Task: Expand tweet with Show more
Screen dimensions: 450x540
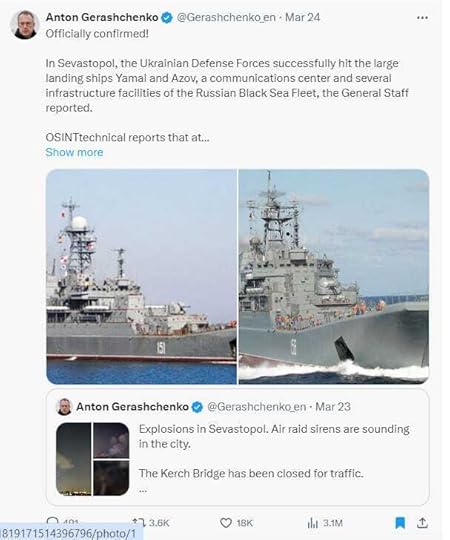Action: click(x=74, y=152)
